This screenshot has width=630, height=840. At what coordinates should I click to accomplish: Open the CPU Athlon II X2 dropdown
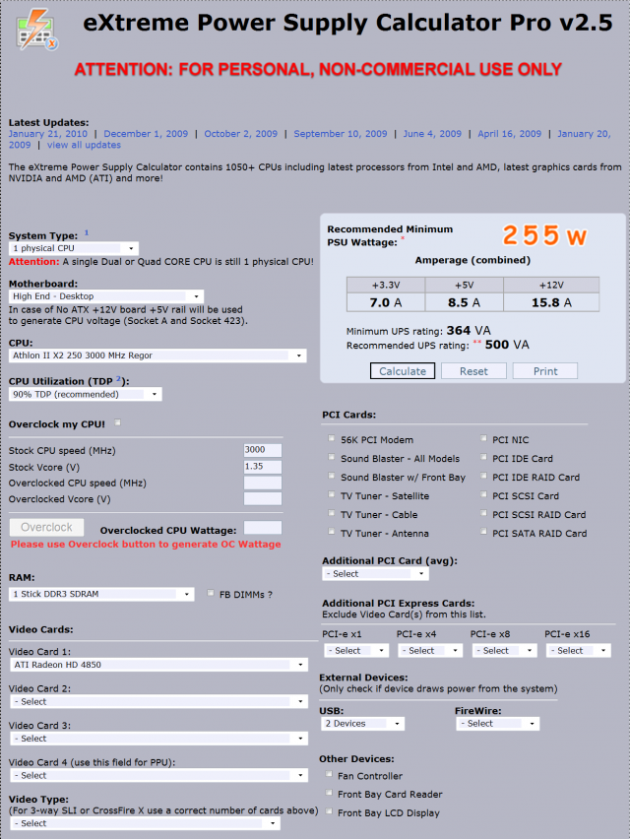157,355
